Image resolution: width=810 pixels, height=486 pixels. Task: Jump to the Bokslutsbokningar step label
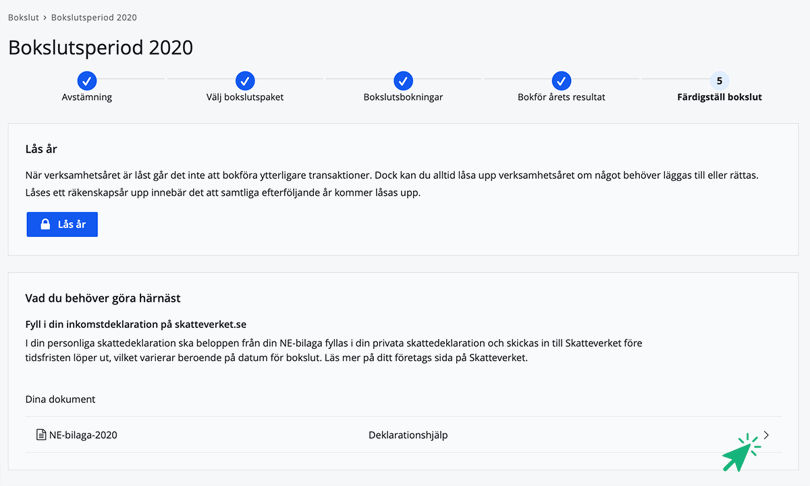tap(403, 97)
